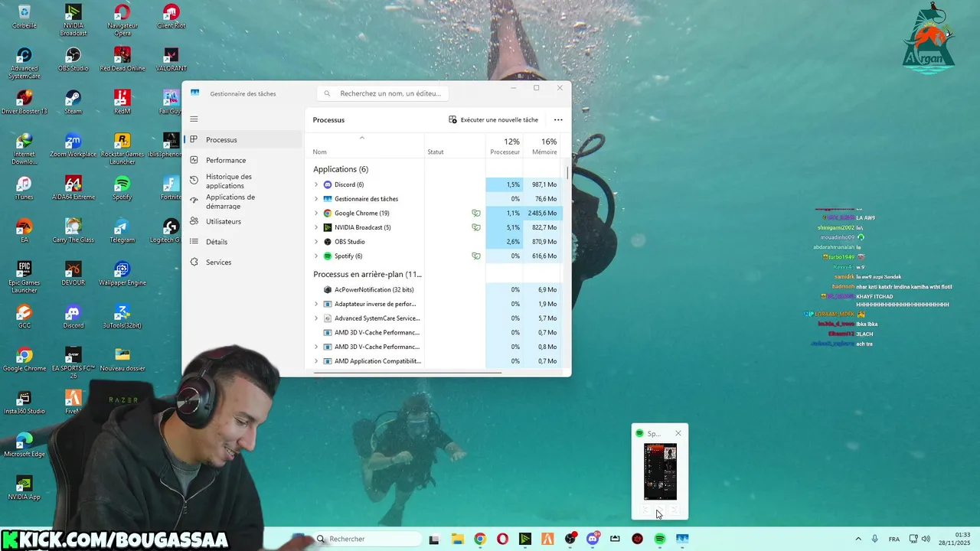980x551 pixels.
Task: Open File Explorer from the taskbar
Action: (x=457, y=539)
